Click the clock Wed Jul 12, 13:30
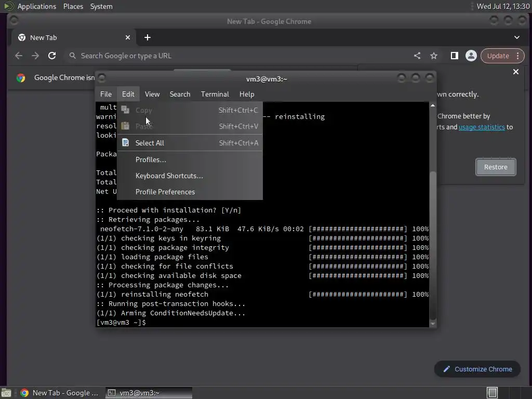The height and width of the screenshot is (399, 532). coord(503,6)
